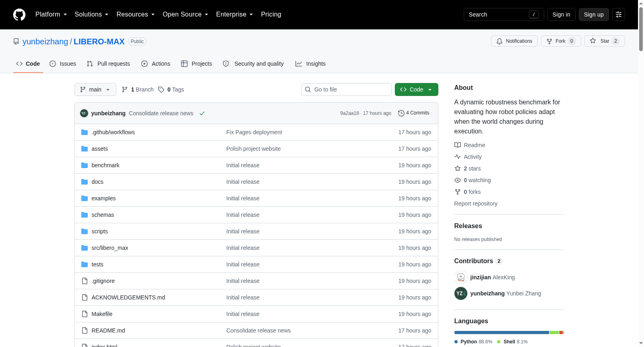The image size is (644, 347).
Task: Expand the Solutions menu
Action: pyautogui.click(x=92, y=15)
